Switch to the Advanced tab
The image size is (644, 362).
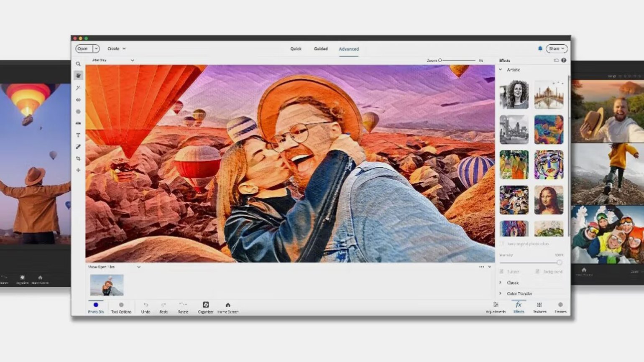tap(349, 49)
